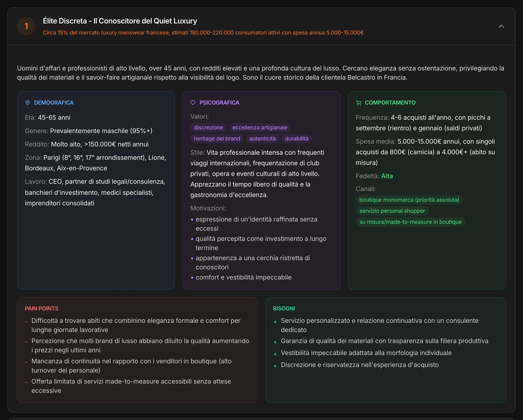Image resolution: width=523 pixels, height=420 pixels.
Task: Click 'Genere: Prevalentemente maschile (95%+)' line
Action: pyautogui.click(x=89, y=131)
